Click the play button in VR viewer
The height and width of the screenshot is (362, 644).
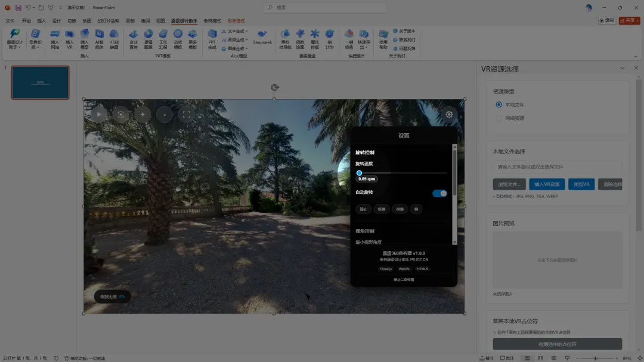coord(99,114)
